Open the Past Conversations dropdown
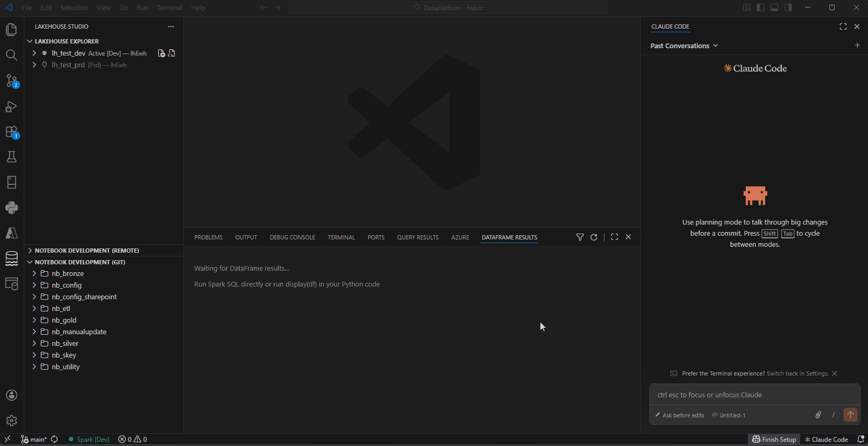The width and height of the screenshot is (868, 446). 684,46
